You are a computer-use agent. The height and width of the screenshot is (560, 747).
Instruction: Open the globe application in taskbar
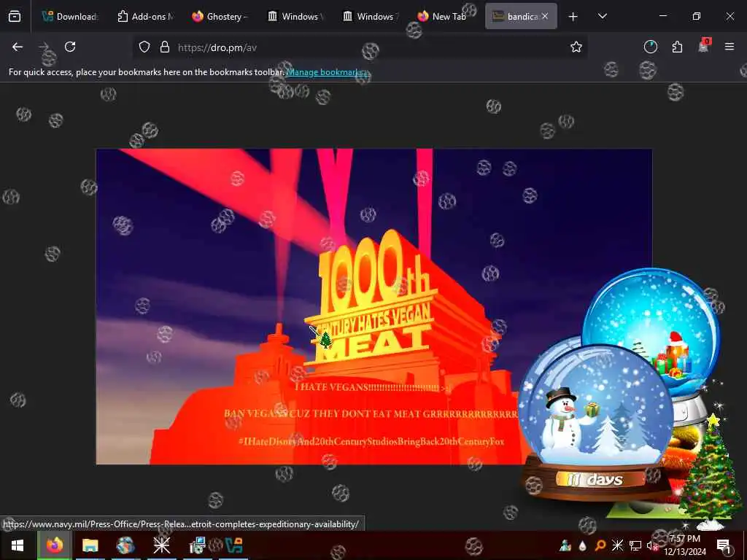pyautogui.click(x=125, y=545)
